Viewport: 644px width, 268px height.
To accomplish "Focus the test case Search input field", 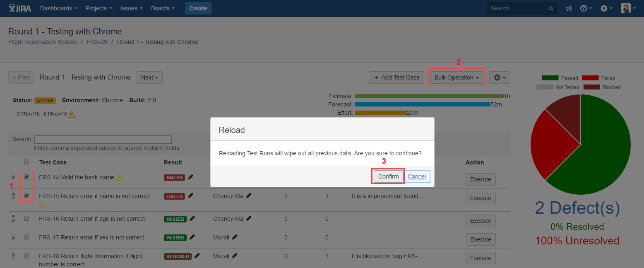I will click(x=103, y=140).
